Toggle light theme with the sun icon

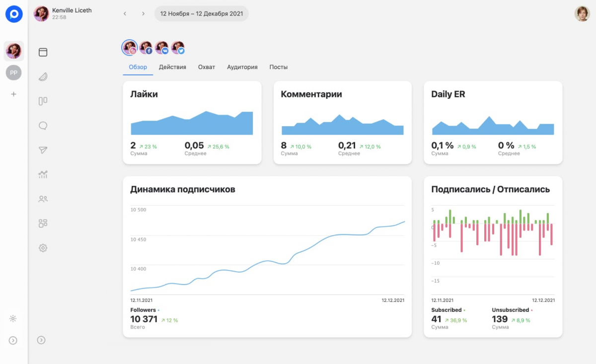(x=13, y=318)
